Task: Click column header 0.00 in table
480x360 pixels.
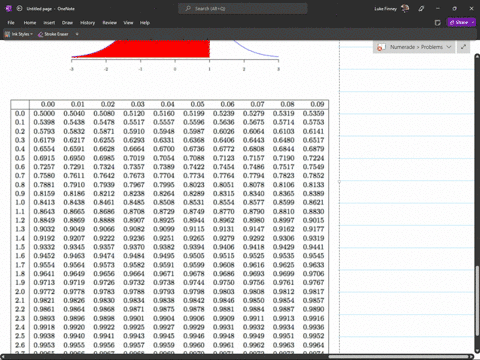Action: tap(48, 104)
